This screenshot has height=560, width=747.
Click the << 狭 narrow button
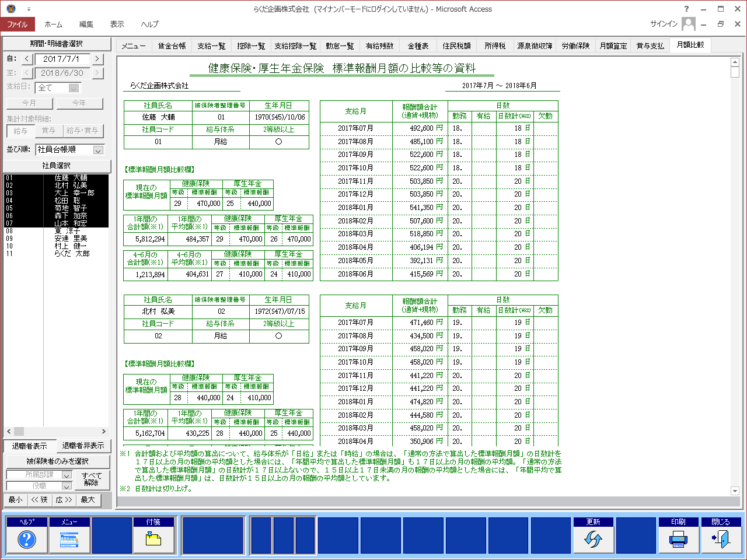[x=40, y=500]
